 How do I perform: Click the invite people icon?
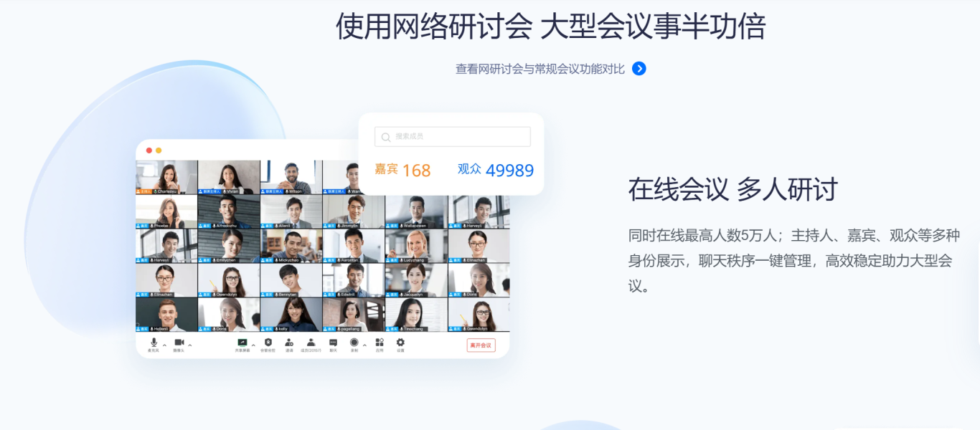click(289, 343)
